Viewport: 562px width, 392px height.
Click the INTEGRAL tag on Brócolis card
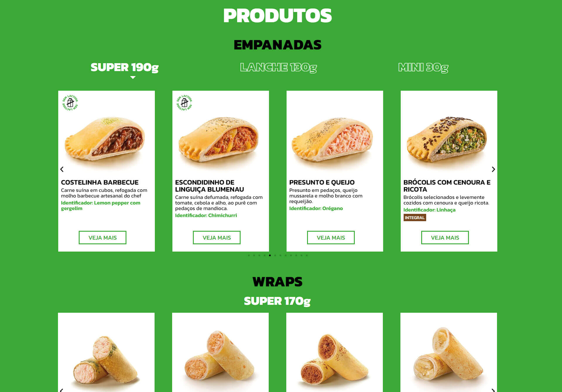pos(415,218)
